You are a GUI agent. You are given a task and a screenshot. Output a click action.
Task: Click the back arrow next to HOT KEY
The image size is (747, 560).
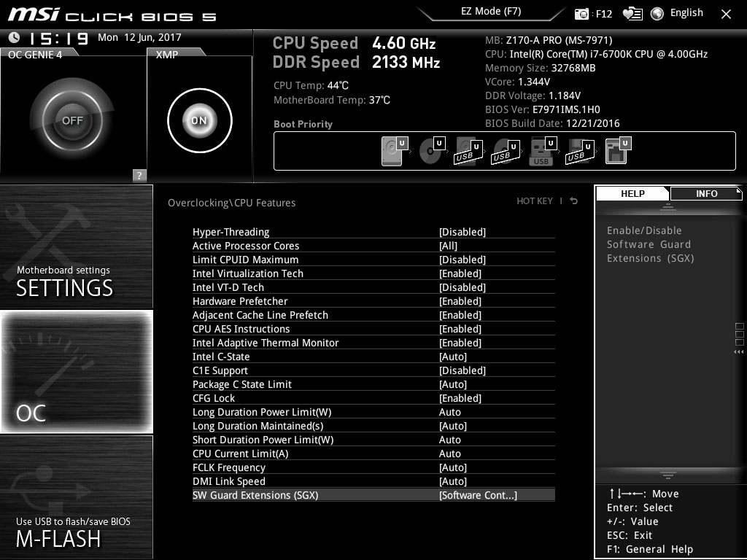(x=574, y=201)
